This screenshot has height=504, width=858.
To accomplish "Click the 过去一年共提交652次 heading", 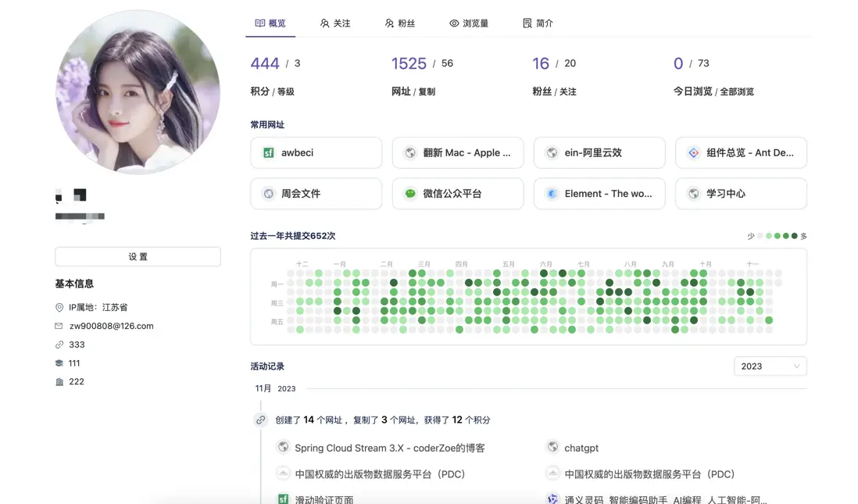I will pos(293,236).
